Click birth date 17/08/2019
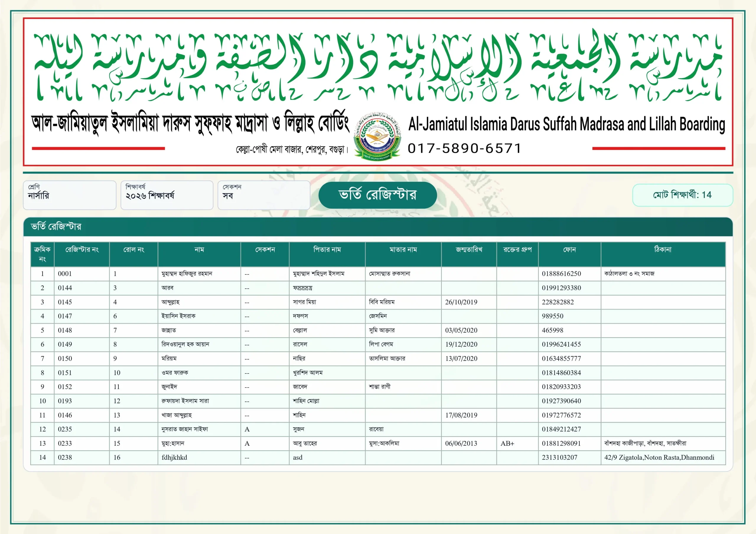 (461, 415)
